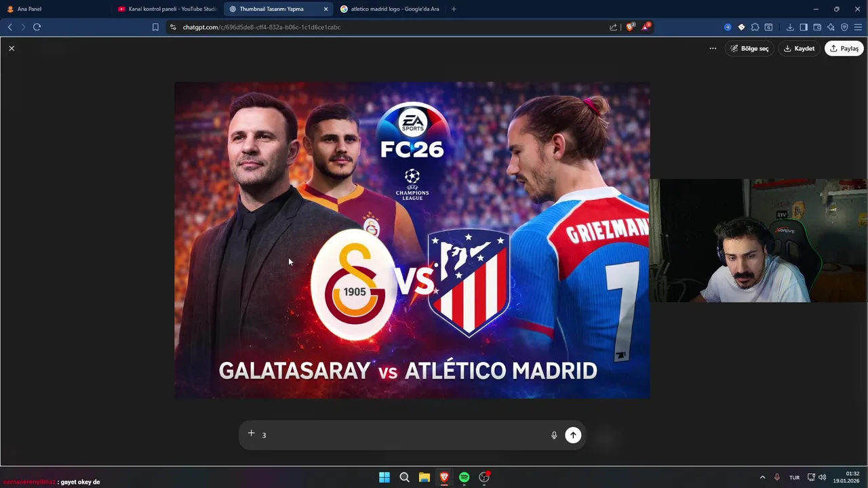Share the page via address bar share icon
Viewport: 868px width, 488px height.
(614, 27)
